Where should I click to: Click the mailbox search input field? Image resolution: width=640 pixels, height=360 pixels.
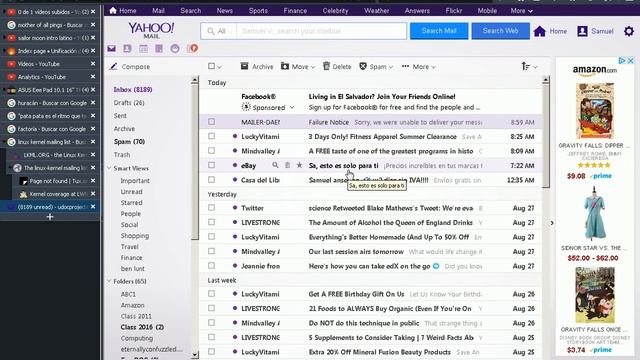[321, 31]
